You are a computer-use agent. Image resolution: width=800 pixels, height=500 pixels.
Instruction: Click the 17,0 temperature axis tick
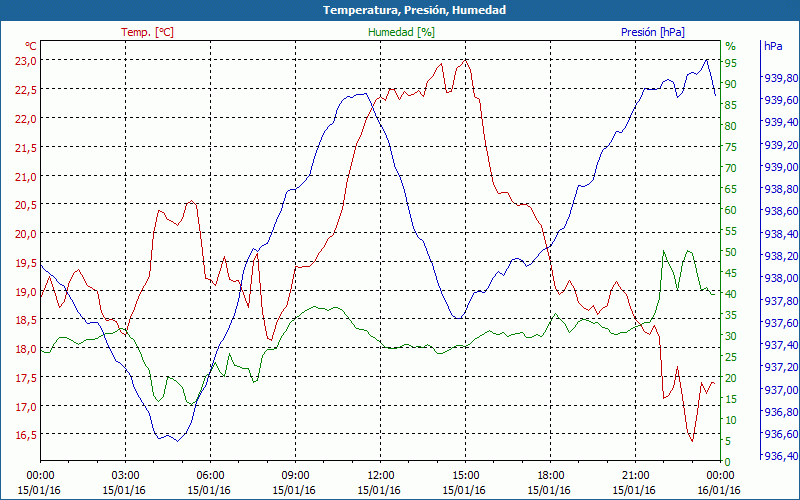coord(26,407)
